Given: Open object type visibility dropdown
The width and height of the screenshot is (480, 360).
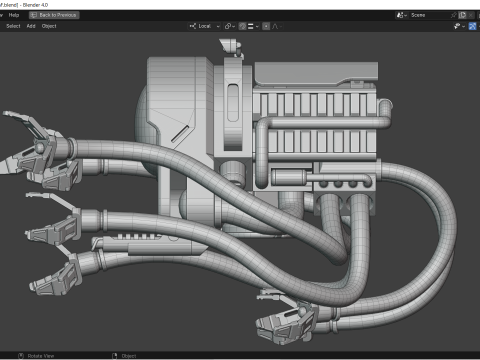Looking at the screenshot, I should (x=459, y=26).
